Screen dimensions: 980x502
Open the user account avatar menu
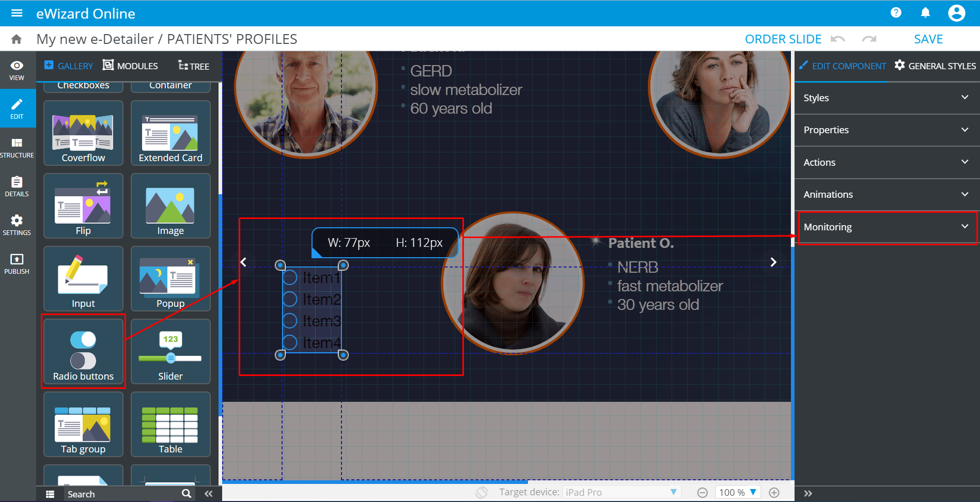coord(956,13)
